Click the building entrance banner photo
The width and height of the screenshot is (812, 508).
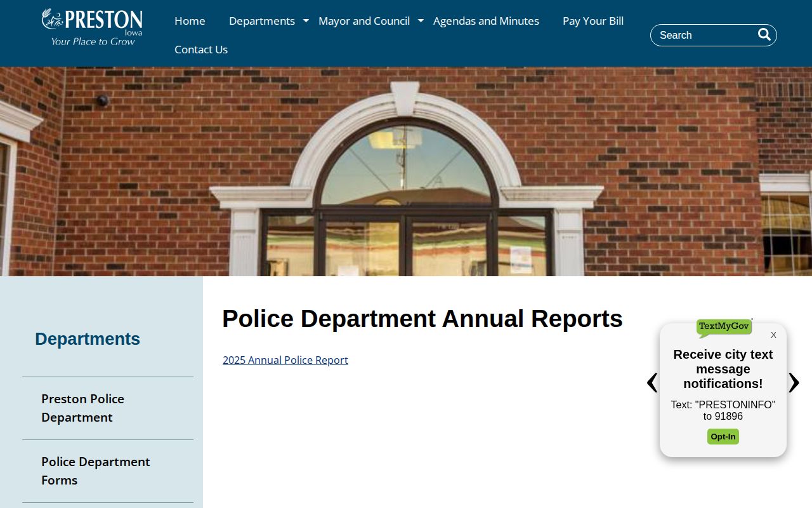(406, 171)
